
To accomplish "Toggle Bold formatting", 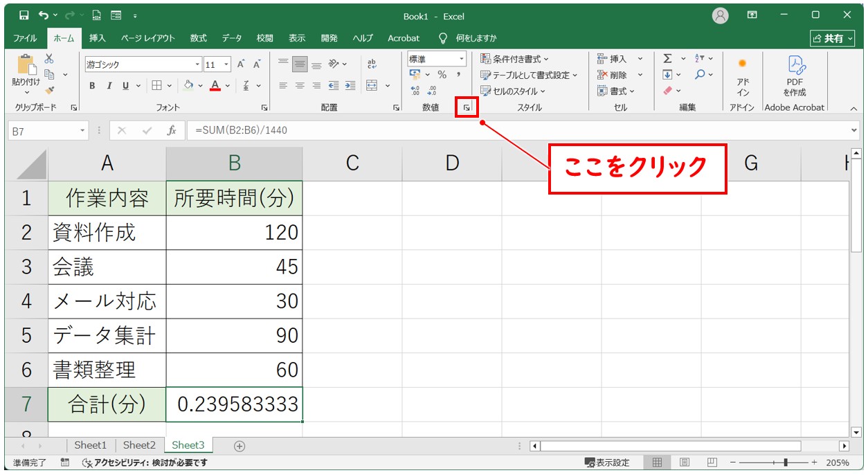I will coord(92,86).
